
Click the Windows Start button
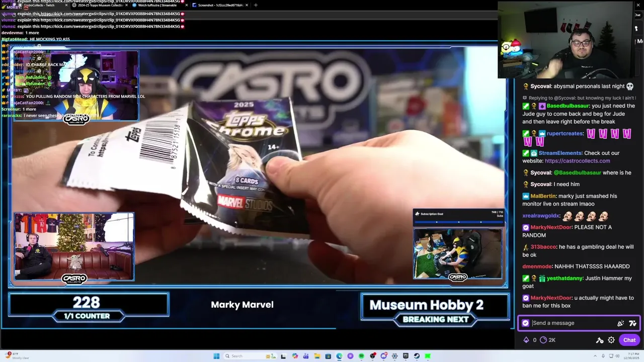(216, 356)
